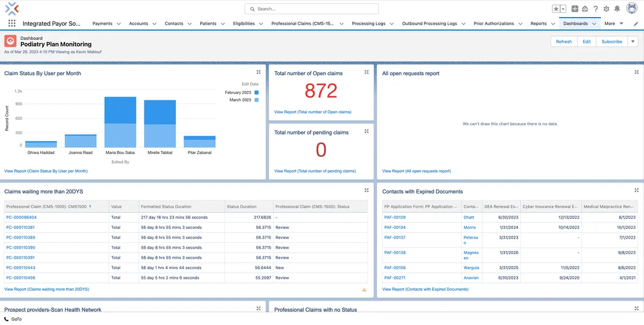Open View Report (All open requests report)
This screenshot has width=644, height=325.
click(x=416, y=171)
